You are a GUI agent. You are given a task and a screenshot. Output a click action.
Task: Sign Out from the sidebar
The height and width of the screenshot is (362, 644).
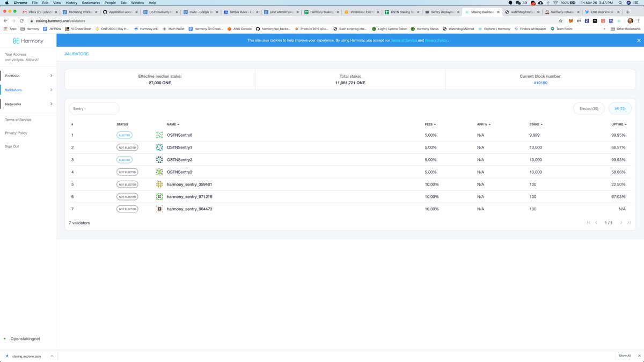[x=12, y=146]
